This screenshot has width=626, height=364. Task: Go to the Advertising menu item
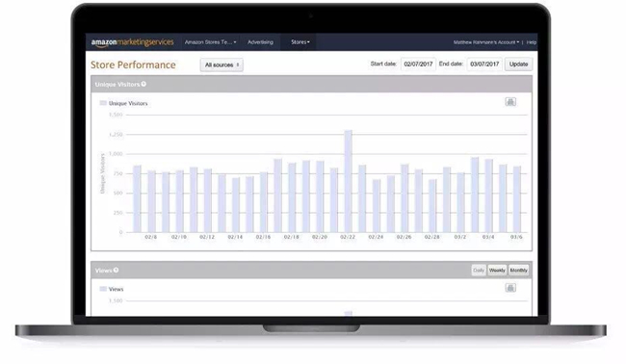[260, 42]
